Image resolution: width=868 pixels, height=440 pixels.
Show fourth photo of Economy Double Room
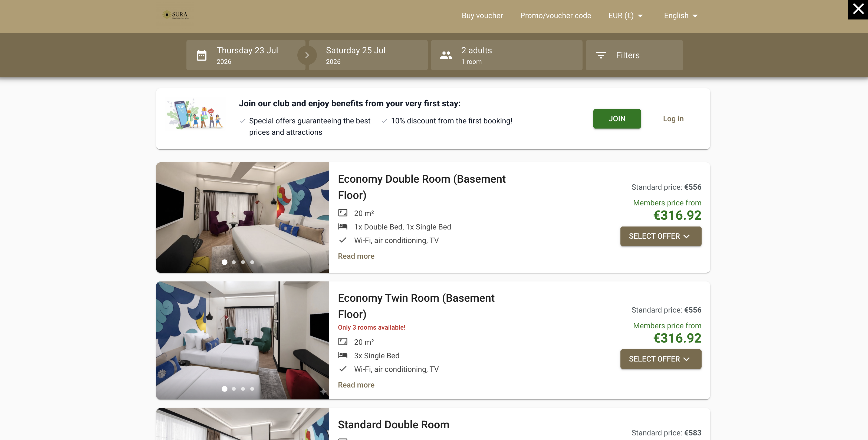click(x=252, y=262)
